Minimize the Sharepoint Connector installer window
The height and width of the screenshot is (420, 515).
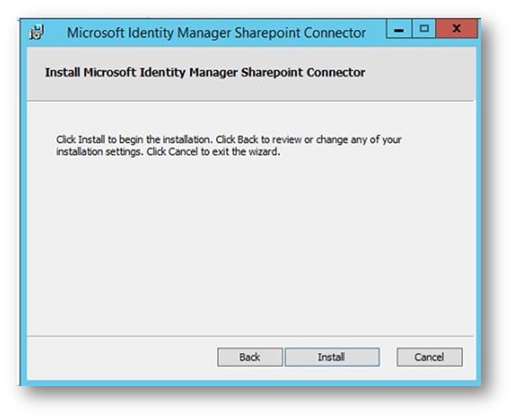tap(399, 29)
